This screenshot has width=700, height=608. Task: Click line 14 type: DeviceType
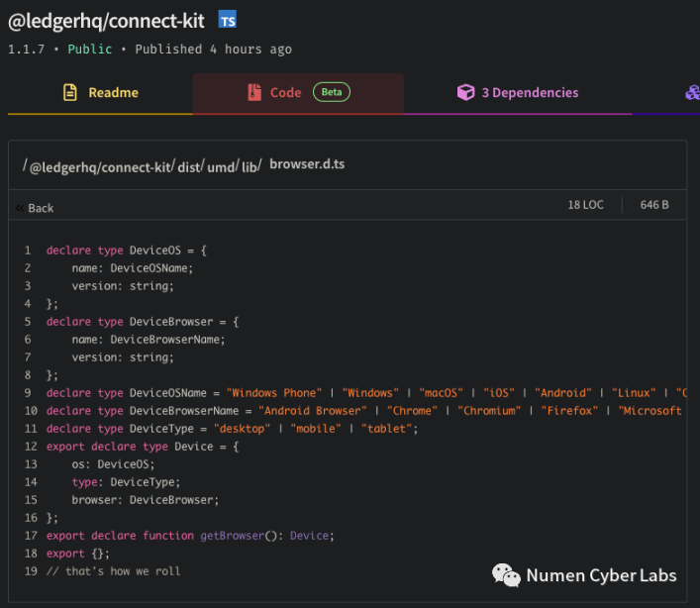coord(126,482)
